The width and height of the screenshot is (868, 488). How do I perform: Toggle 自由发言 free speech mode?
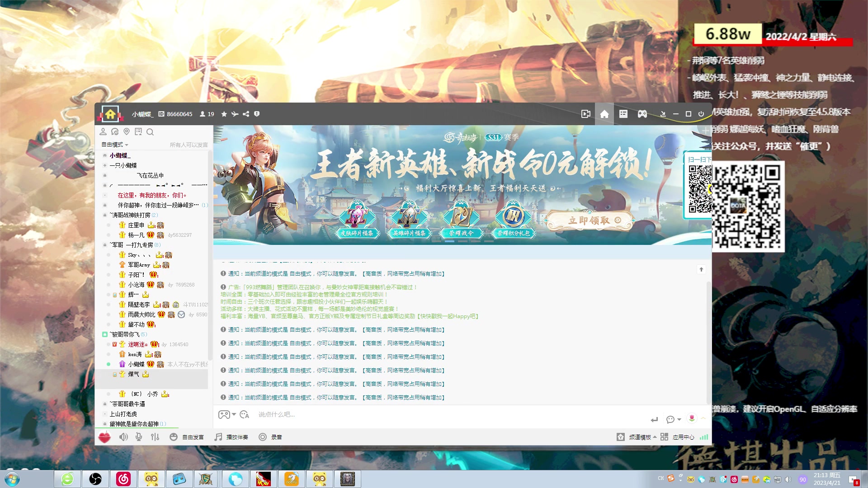pos(187,437)
